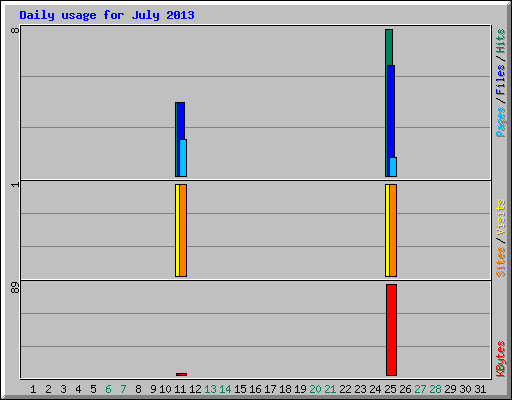
Task: Select the cyan Pages bar for day 25
Action: click(x=393, y=167)
